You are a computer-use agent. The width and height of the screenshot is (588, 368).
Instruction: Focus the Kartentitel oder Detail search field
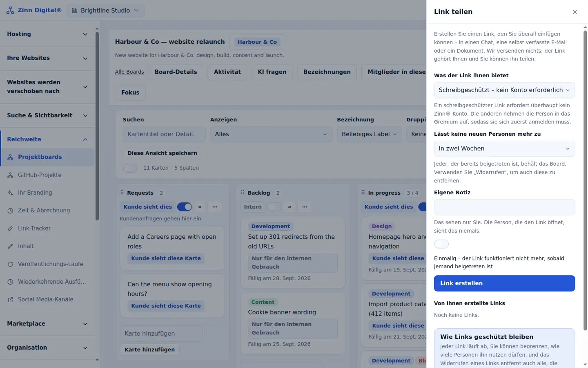164,134
